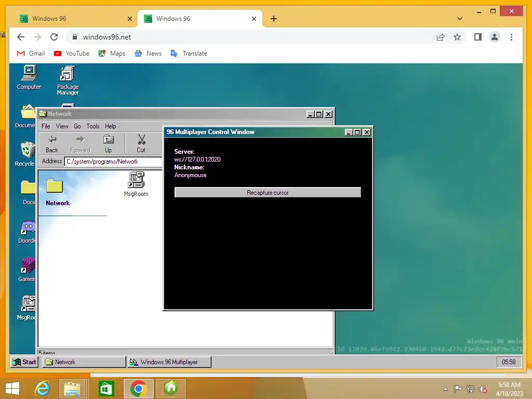This screenshot has width=532, height=399.
Task: Open the Recycle bin desktop icon
Action: pos(26,154)
